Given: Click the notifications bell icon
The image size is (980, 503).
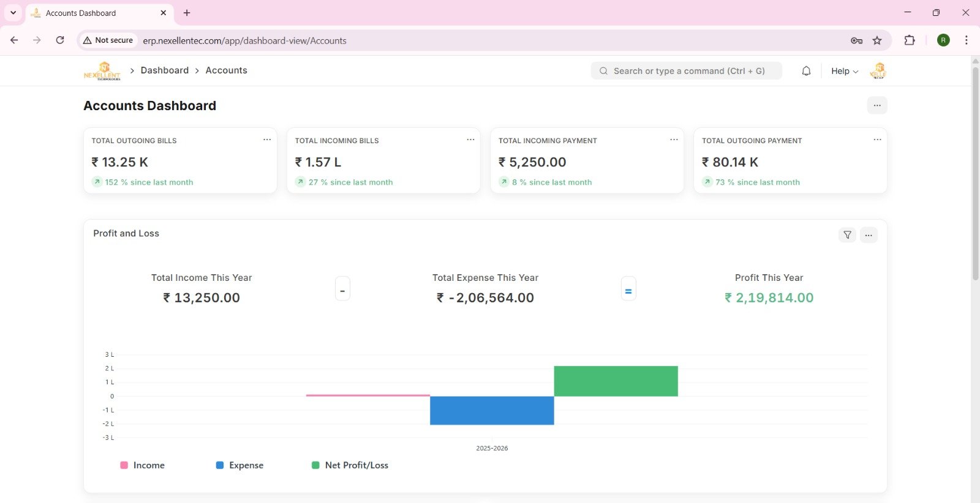Looking at the screenshot, I should (806, 71).
